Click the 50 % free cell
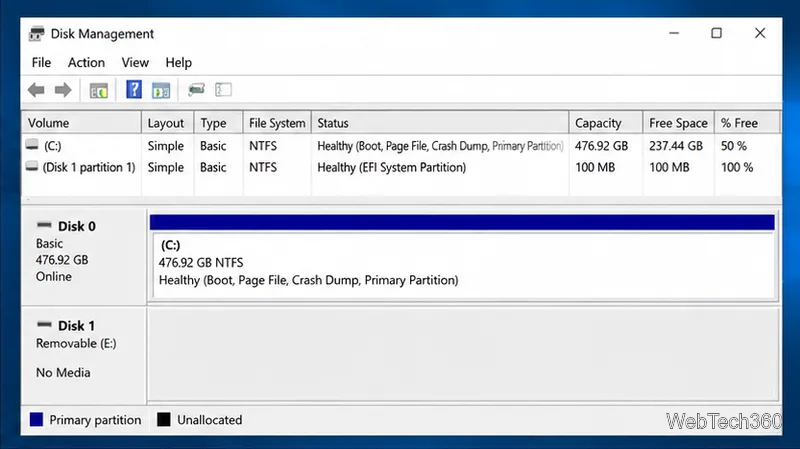The width and height of the screenshot is (800, 449). 734,146
